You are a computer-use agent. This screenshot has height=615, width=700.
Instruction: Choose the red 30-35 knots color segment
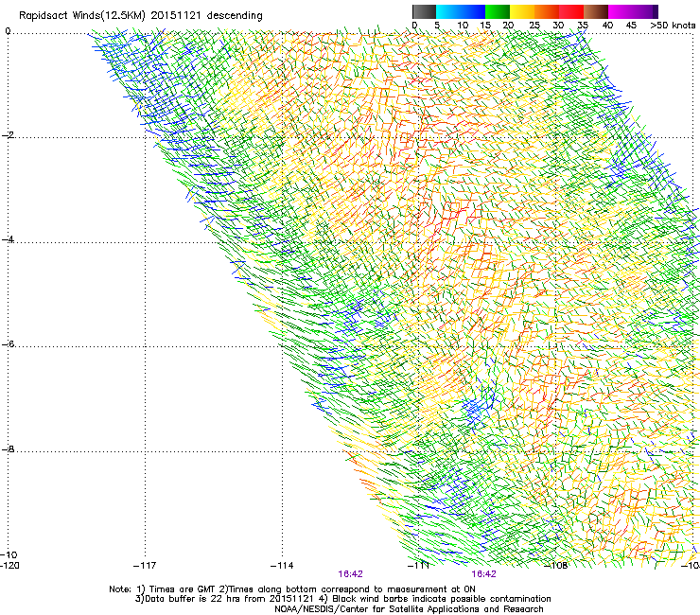coord(571,11)
